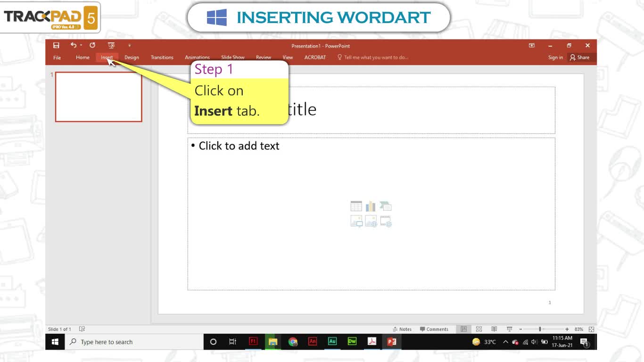The image size is (644, 362).
Task: Click the volume speaker tray icon
Action: 534,342
